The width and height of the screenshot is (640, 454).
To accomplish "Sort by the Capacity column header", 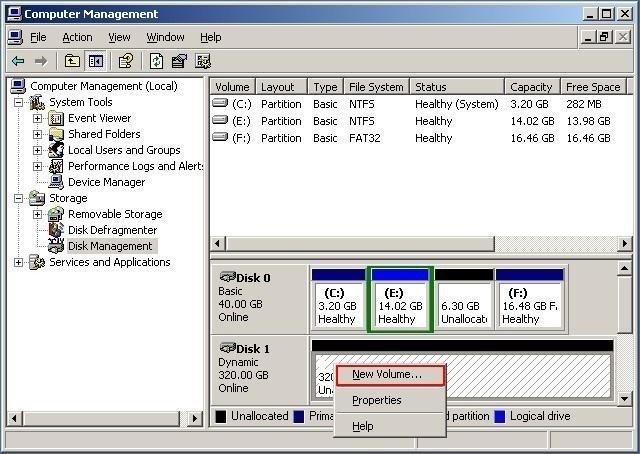I will click(x=532, y=87).
